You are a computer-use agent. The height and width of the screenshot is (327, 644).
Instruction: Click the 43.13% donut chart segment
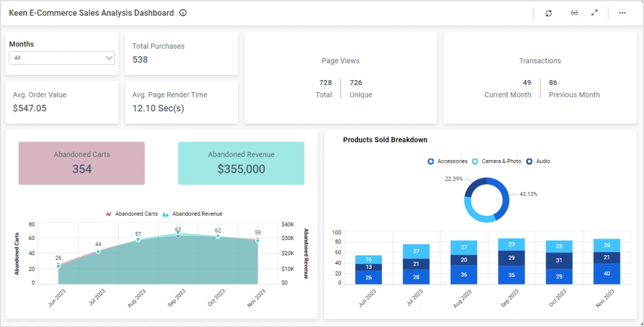click(504, 197)
